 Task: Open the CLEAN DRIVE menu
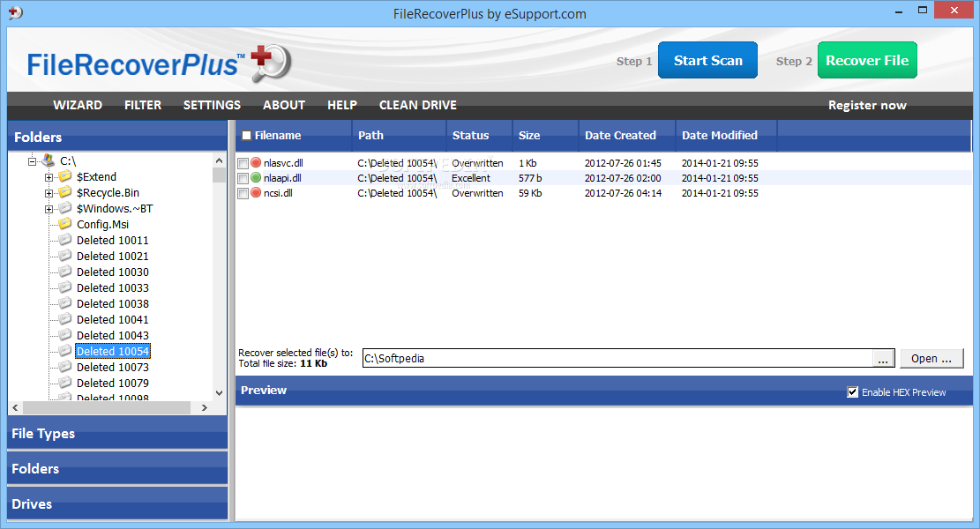click(417, 105)
